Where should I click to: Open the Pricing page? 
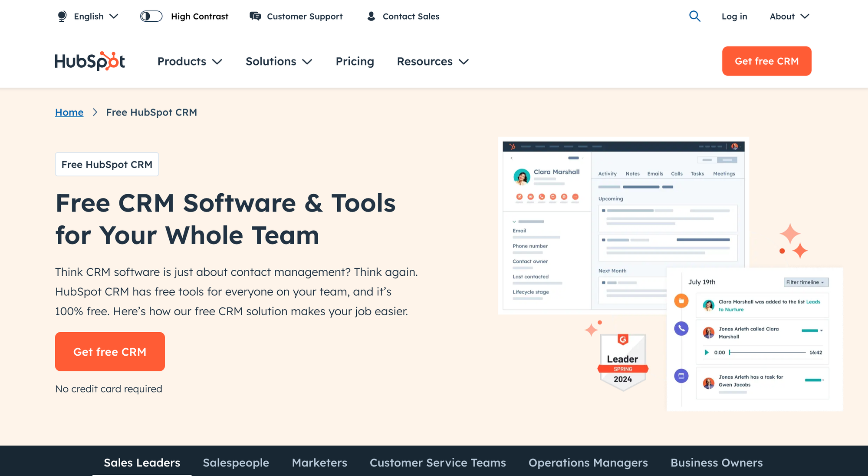click(355, 62)
